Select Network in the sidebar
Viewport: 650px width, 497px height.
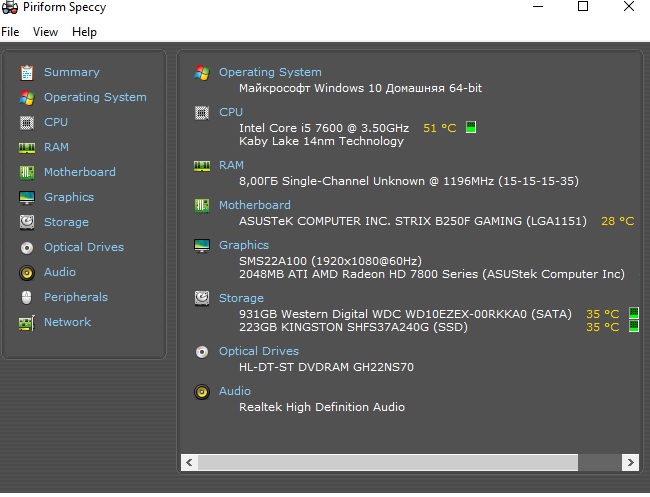pyautogui.click(x=68, y=322)
